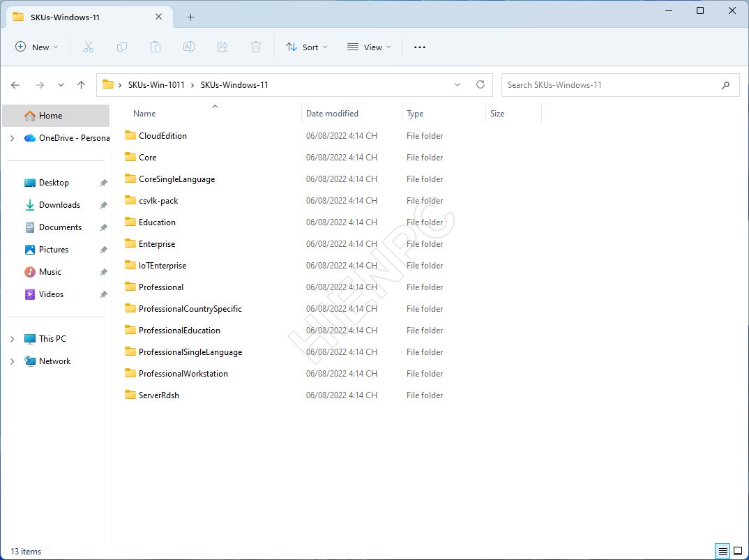
Task: Open Music in the sidebar
Action: 50,272
